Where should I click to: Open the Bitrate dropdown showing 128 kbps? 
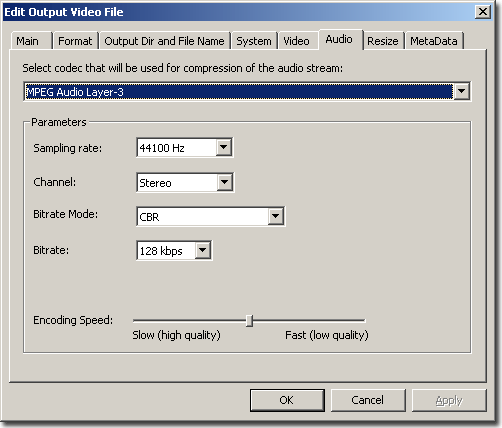174,250
